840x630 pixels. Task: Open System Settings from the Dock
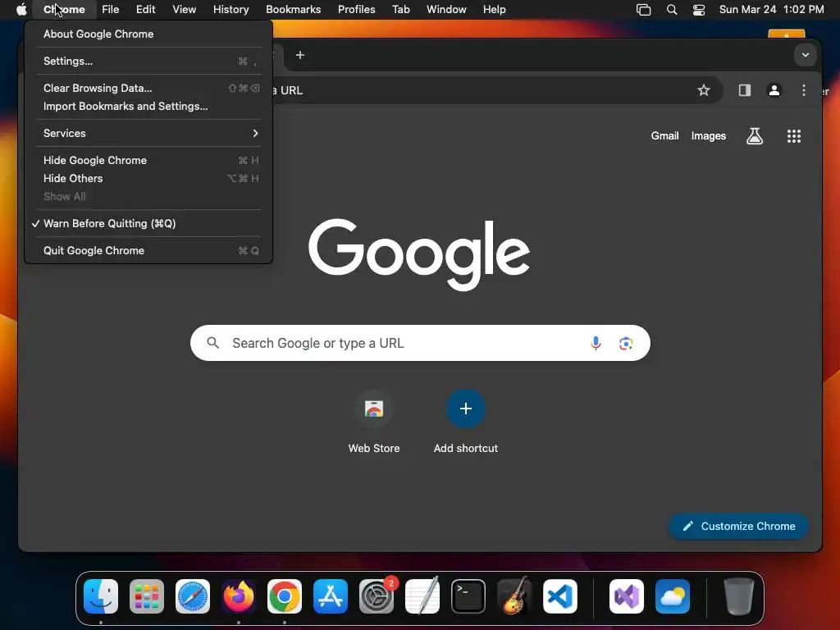376,596
